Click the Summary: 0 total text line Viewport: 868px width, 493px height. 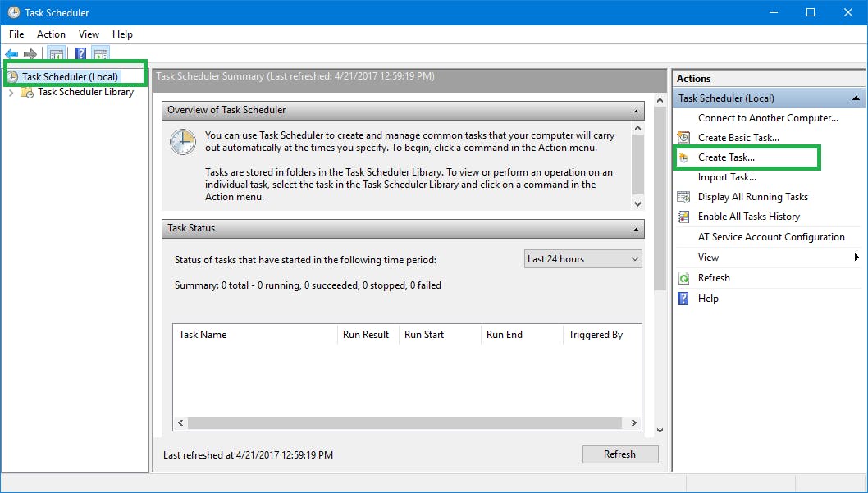[x=308, y=286]
